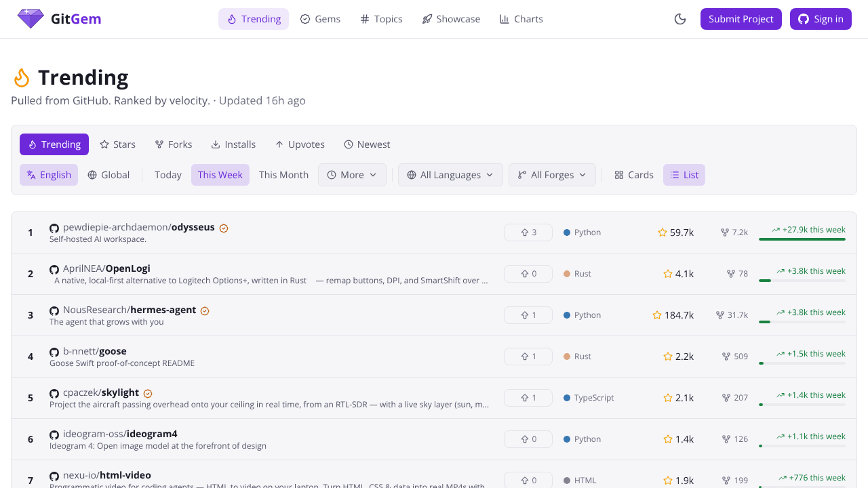868x488 pixels.
Task: Click the star icon for hermes-agent 184.7k
Action: (657, 315)
